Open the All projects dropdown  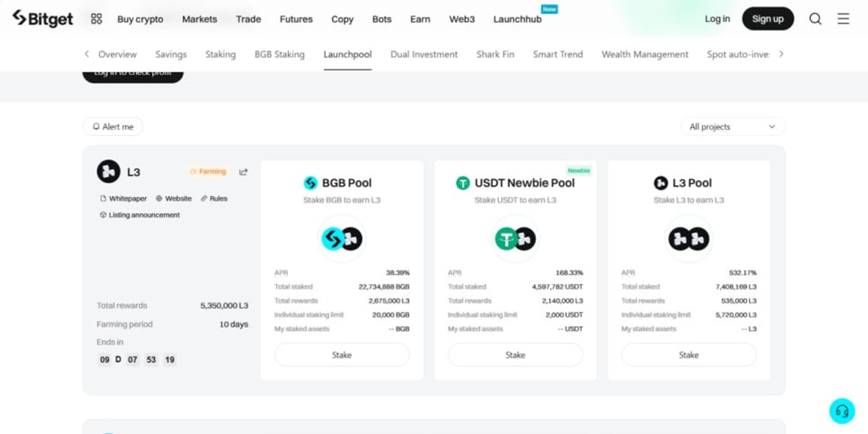click(x=733, y=127)
